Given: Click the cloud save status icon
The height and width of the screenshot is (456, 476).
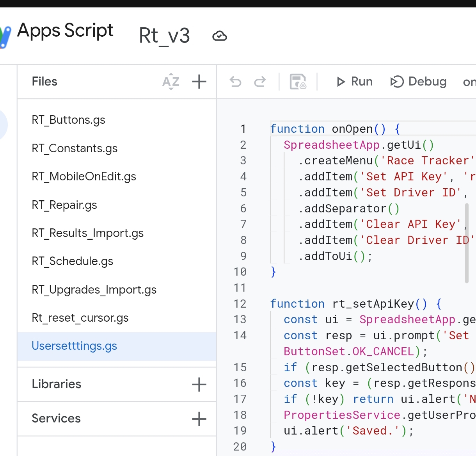Looking at the screenshot, I should [x=220, y=36].
